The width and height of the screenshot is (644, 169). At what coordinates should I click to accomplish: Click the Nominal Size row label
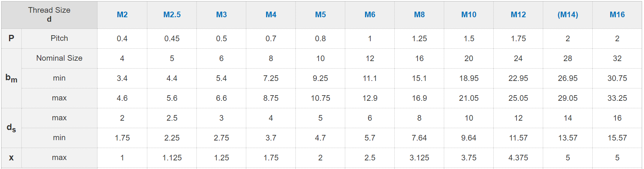pyautogui.click(x=59, y=58)
